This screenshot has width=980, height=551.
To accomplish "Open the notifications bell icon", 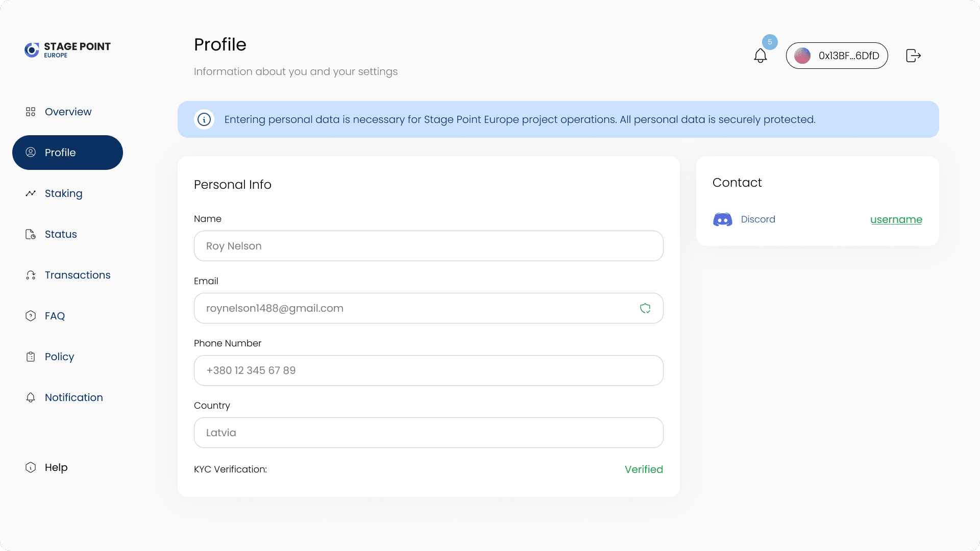I will point(760,56).
